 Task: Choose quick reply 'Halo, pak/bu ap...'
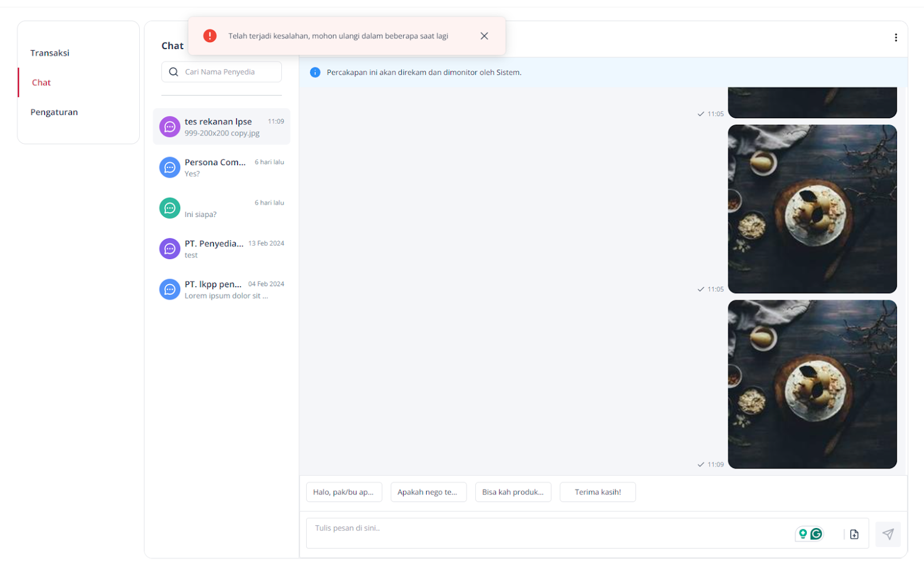tap(344, 492)
